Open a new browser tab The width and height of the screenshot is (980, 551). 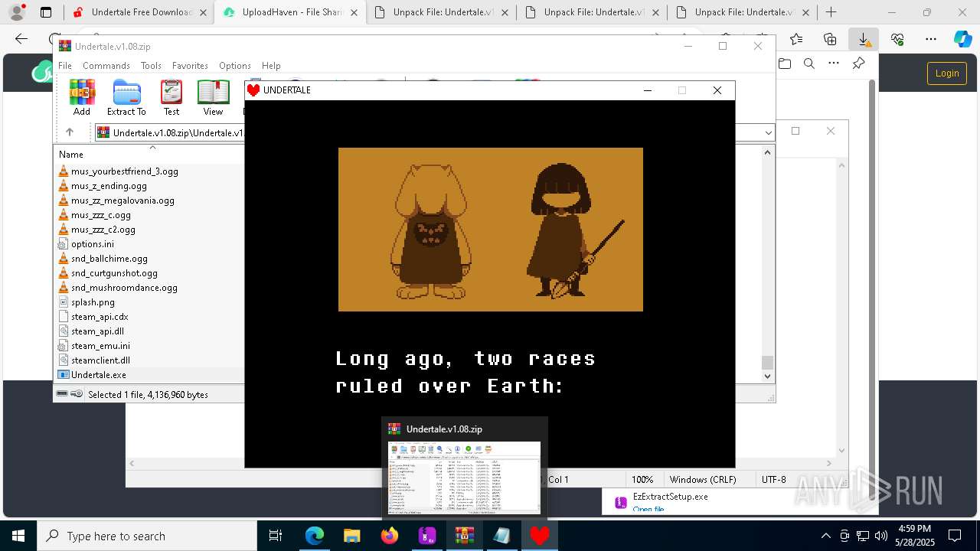[831, 12]
